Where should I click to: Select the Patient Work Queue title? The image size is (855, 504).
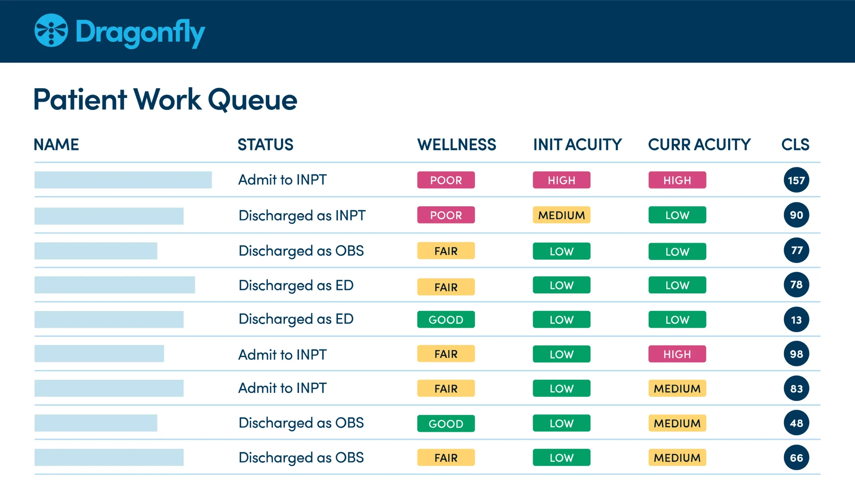165,100
